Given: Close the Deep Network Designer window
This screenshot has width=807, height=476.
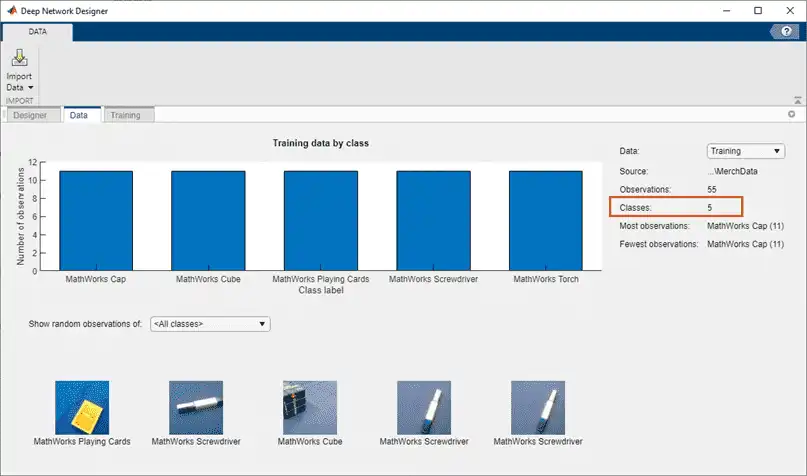Looking at the screenshot, I should point(791,11).
